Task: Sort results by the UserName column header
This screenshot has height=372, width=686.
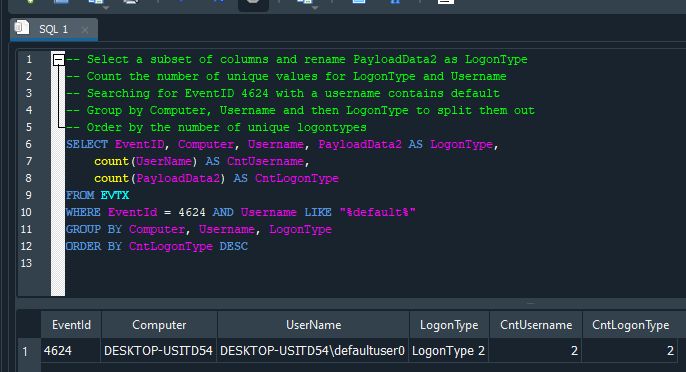Action: pyautogui.click(x=313, y=325)
